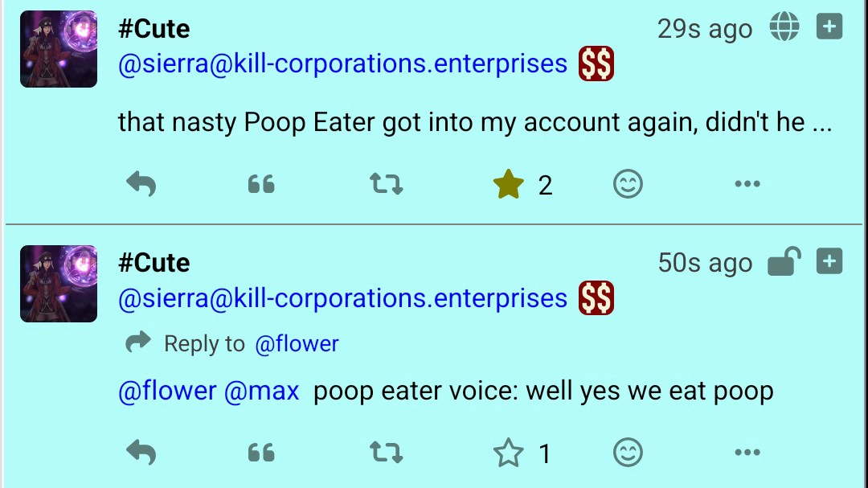The height and width of the screenshot is (488, 868).
Task: Favorite the bottom post with outlined star
Action: (508, 454)
